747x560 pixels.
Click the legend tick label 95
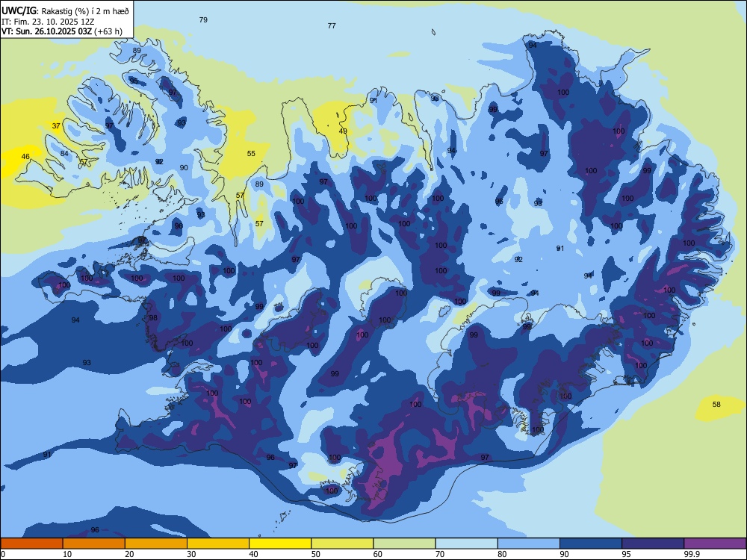(627, 554)
